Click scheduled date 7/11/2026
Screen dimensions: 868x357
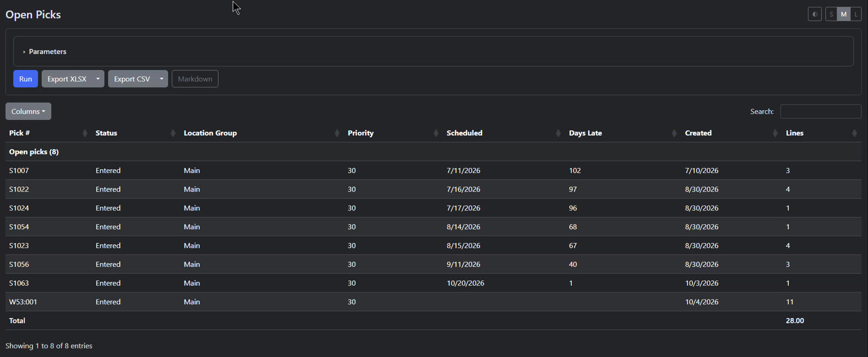463,170
